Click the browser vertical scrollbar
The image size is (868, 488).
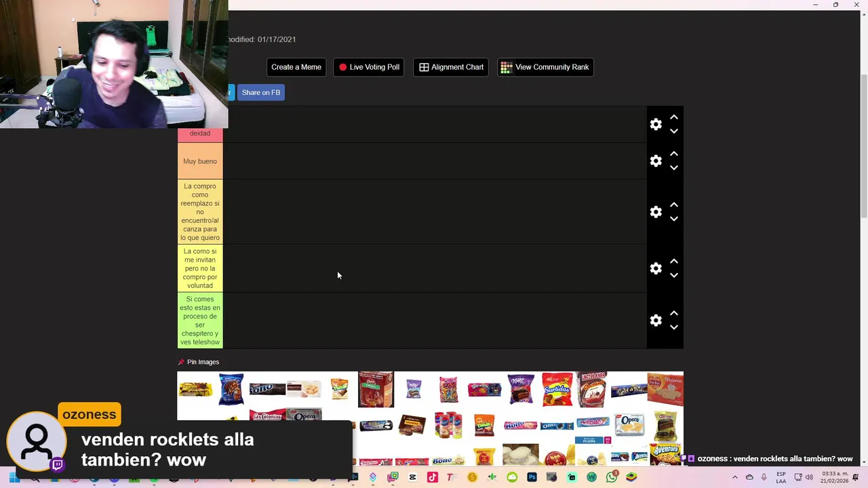(864, 145)
